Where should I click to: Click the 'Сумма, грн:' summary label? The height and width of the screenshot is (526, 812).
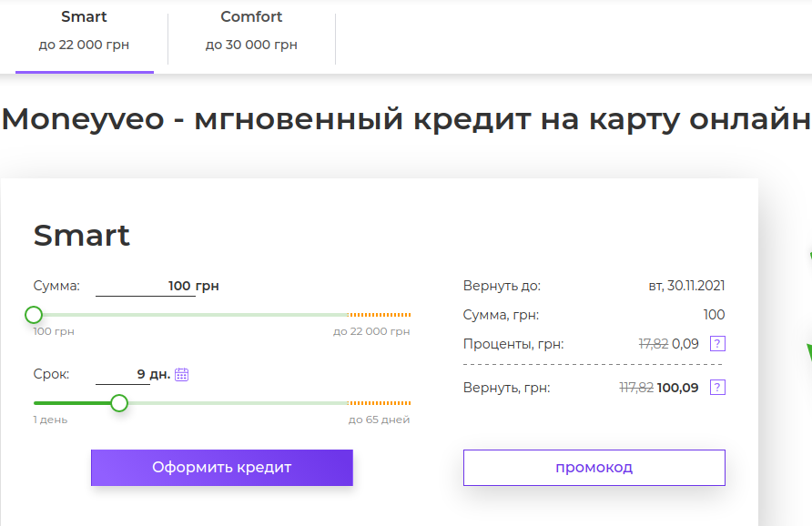pyautogui.click(x=501, y=315)
